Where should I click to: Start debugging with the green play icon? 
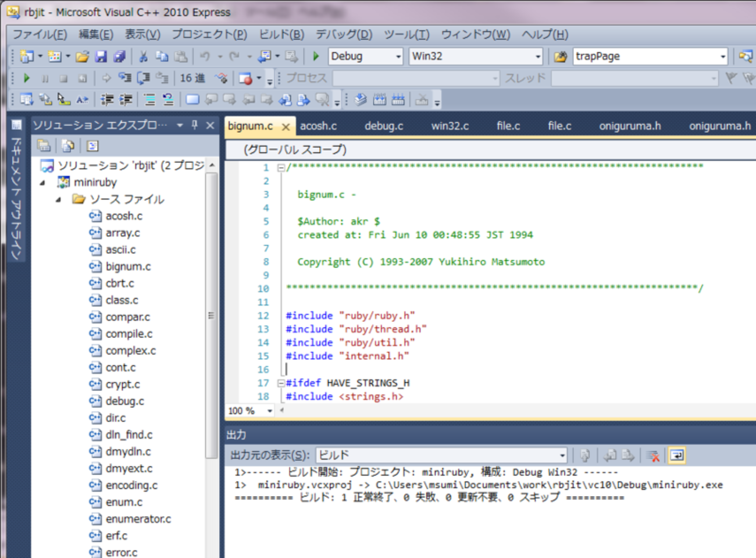tap(316, 56)
